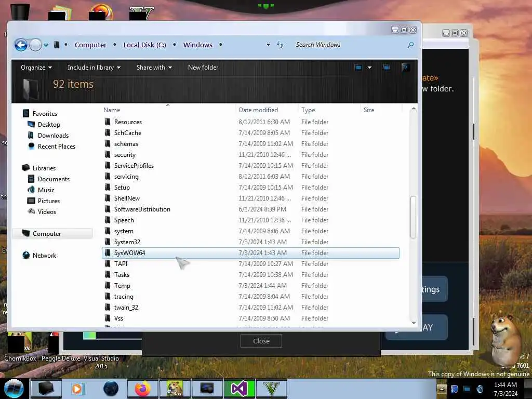Open the recent pages dropdown arrow
Image resolution: width=532 pixels, height=399 pixels.
(46, 45)
